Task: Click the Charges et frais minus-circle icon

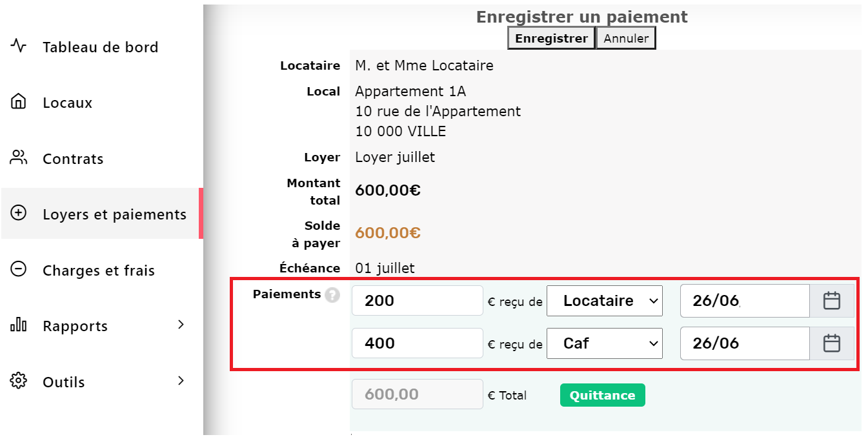Action: click(19, 270)
